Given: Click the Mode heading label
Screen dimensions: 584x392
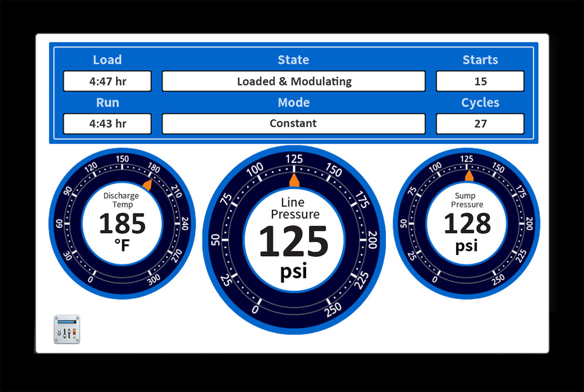Looking at the screenshot, I should [x=294, y=102].
